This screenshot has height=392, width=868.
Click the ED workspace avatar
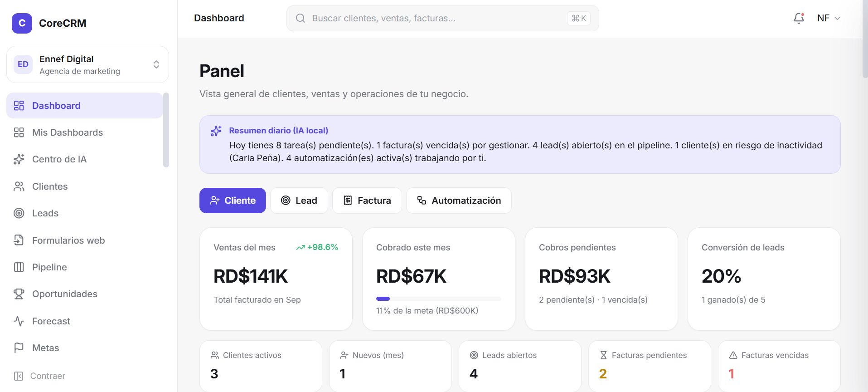coord(23,64)
